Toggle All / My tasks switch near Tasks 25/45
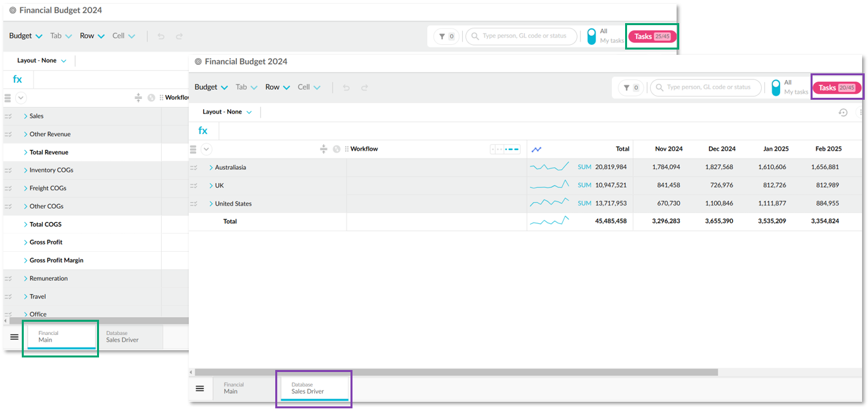 coord(591,36)
